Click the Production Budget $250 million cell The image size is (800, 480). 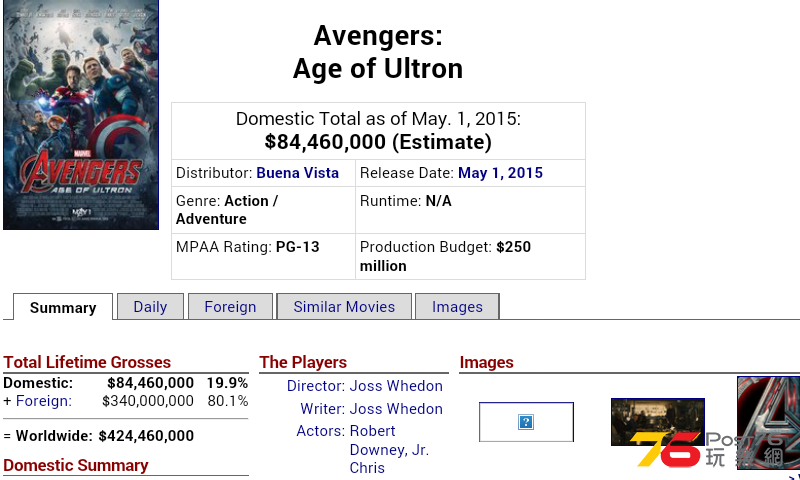pos(470,257)
